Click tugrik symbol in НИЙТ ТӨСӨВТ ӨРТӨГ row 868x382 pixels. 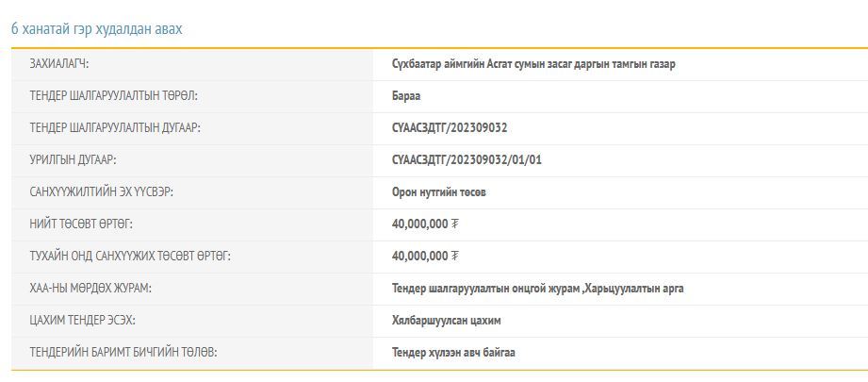(x=455, y=224)
